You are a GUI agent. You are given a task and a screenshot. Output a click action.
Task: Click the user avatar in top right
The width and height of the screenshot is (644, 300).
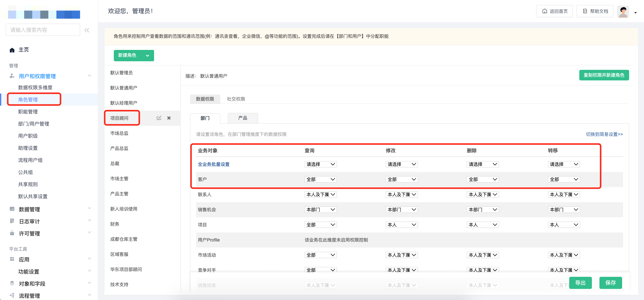click(623, 12)
